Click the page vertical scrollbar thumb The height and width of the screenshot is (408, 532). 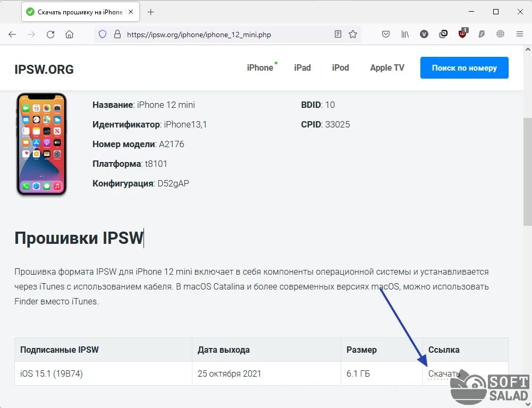click(528, 172)
